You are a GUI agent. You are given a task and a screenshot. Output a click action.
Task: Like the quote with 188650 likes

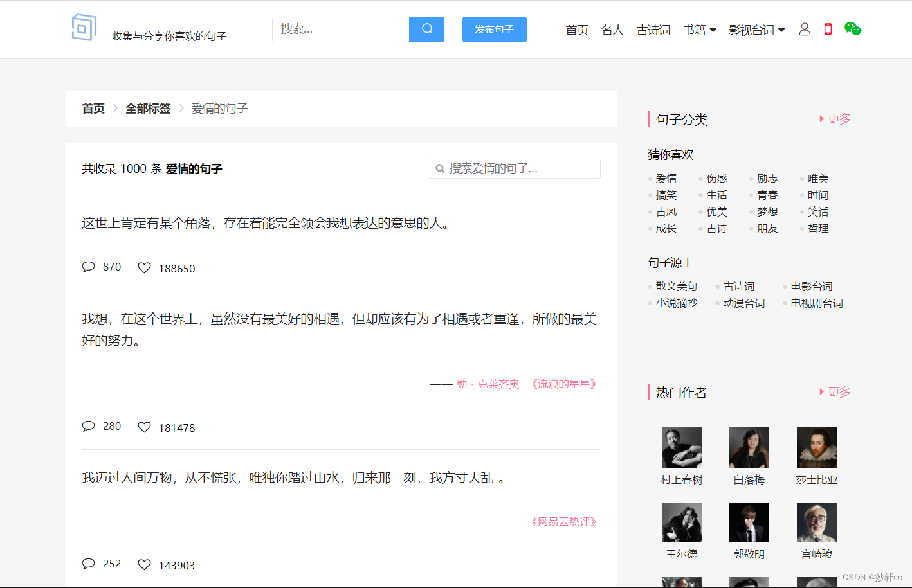pos(145,268)
